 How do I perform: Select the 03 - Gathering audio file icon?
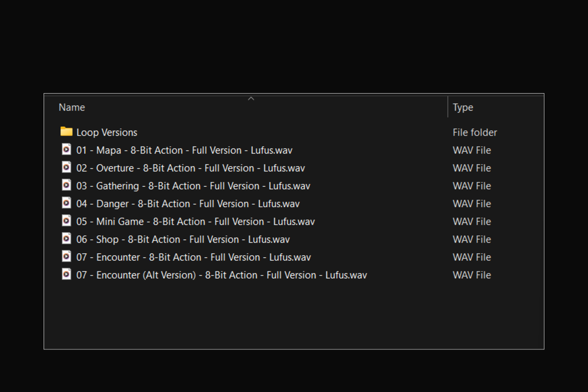tap(66, 185)
